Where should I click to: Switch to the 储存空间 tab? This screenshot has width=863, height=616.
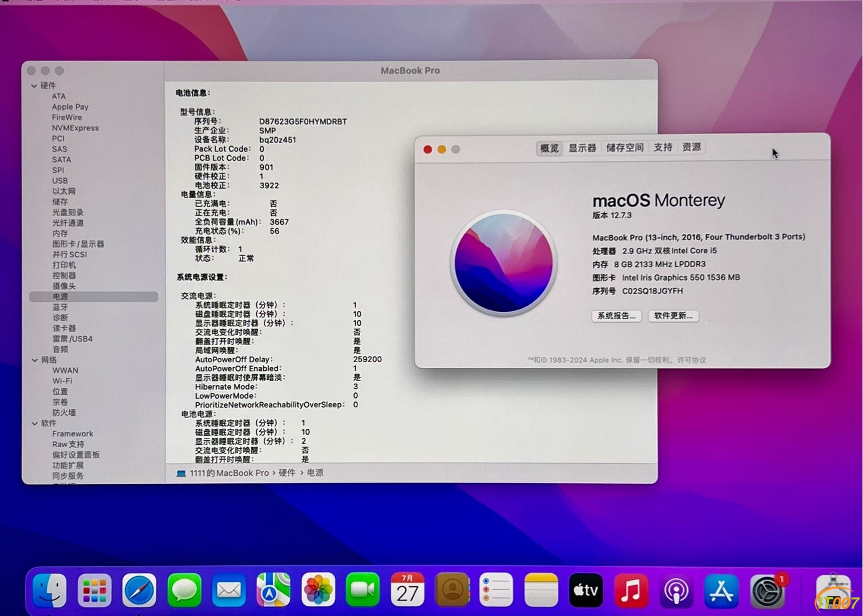[625, 148]
